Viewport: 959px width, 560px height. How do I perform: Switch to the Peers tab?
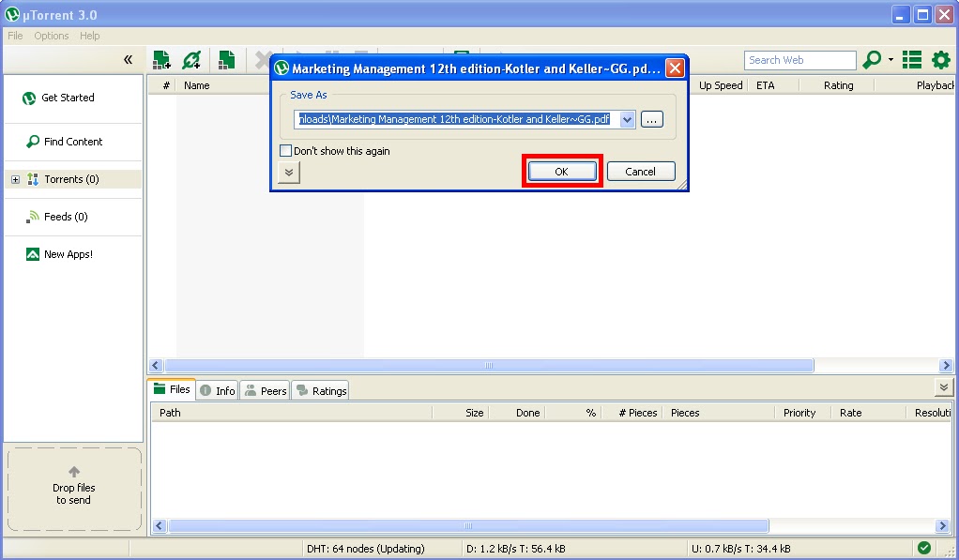click(266, 390)
